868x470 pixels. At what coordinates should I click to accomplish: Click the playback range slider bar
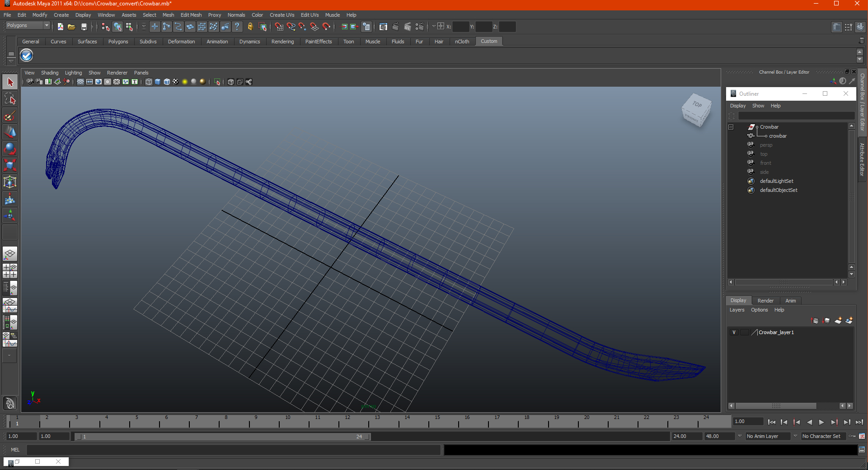tap(222, 437)
